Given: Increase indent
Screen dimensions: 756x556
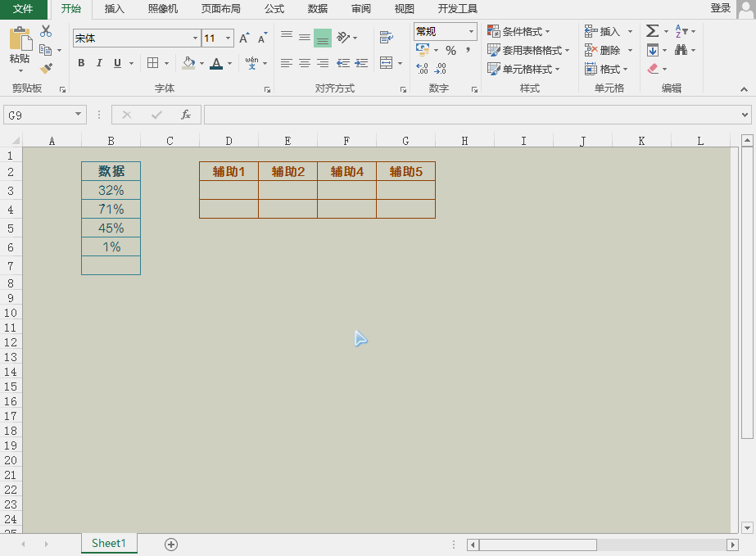Looking at the screenshot, I should point(361,63).
